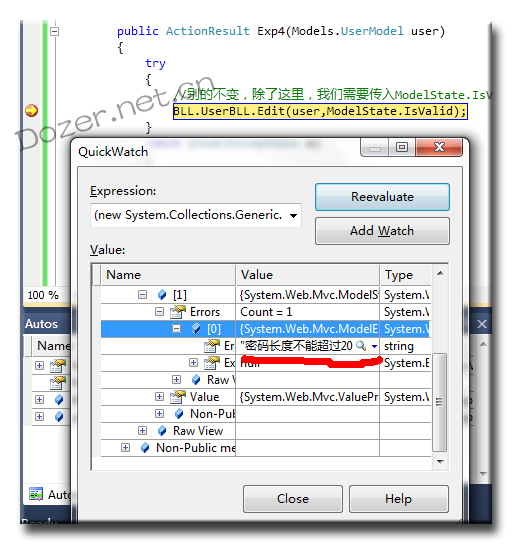Screen dimensions: 512x544
Task: Click the breakpoint arrow icon in margin
Action: pos(32,111)
